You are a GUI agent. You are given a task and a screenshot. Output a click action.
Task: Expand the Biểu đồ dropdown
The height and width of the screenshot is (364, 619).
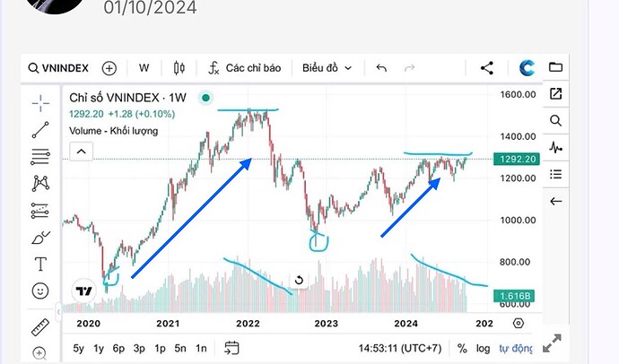click(x=327, y=67)
